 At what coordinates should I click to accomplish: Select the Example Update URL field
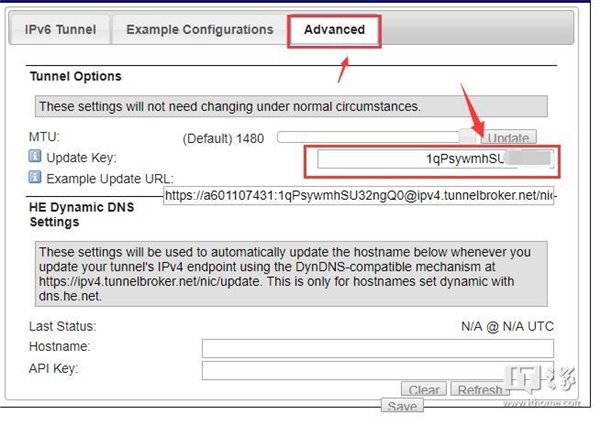tap(359, 195)
